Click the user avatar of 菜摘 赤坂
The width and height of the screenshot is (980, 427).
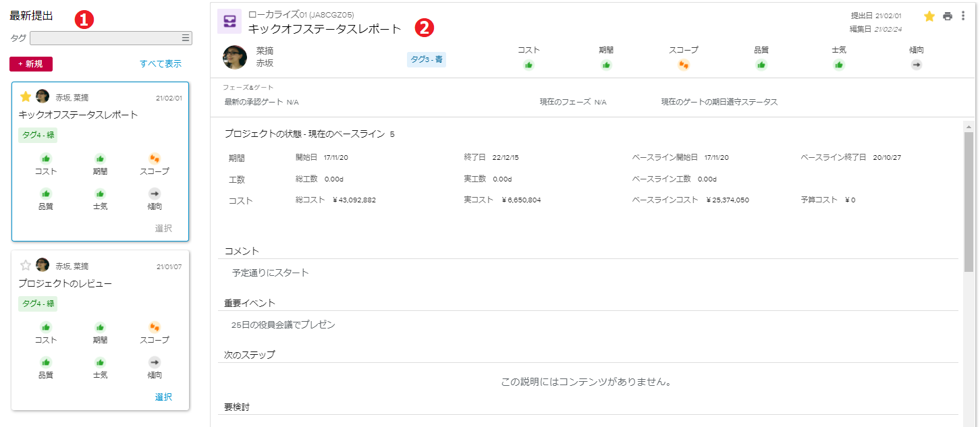[235, 57]
